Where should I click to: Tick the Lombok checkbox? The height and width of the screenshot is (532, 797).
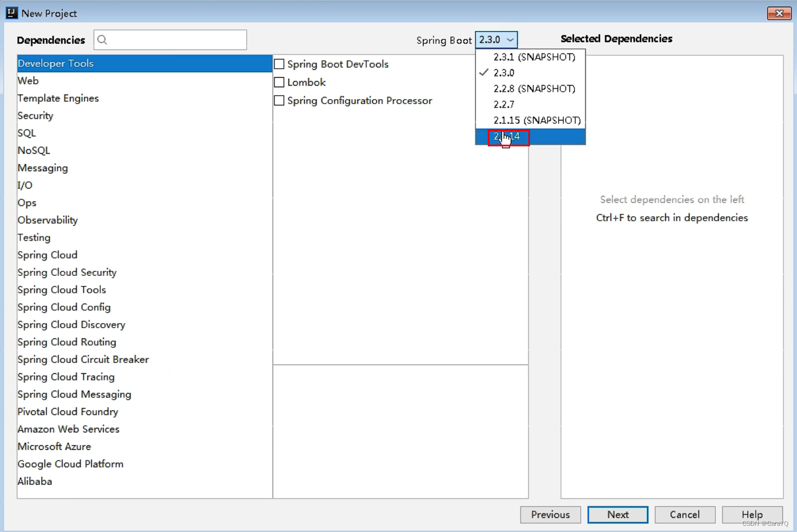(279, 82)
